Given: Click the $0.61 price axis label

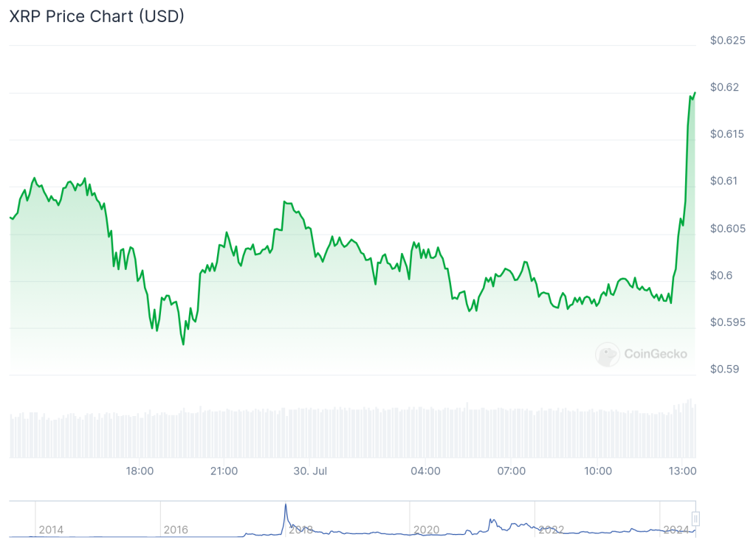Looking at the screenshot, I should 724,181.
